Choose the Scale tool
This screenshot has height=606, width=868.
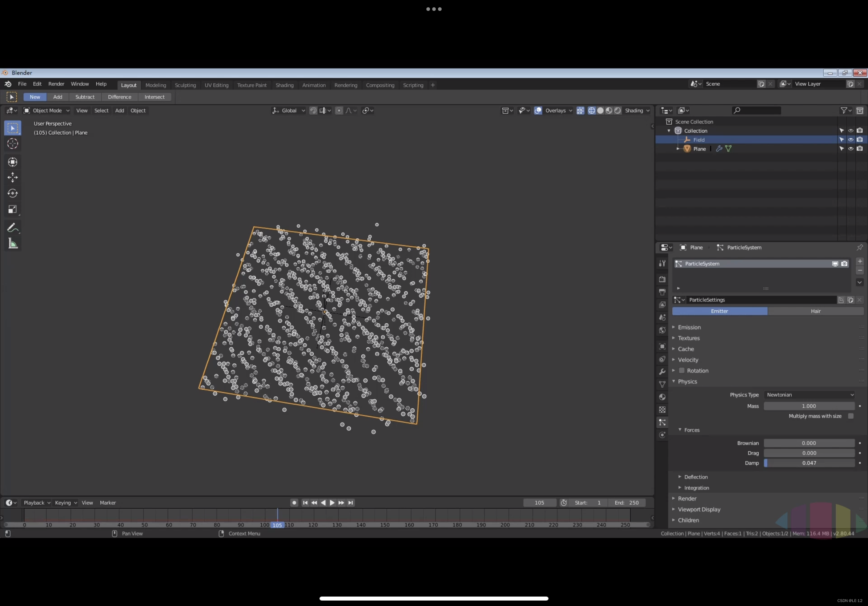click(12, 210)
